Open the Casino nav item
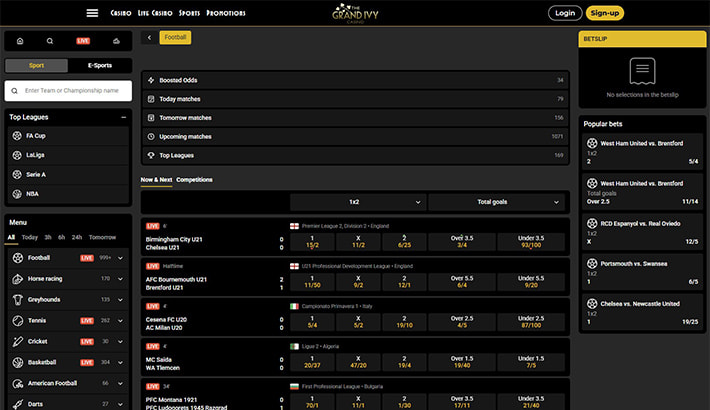Viewport: 710px width, 410px height. tap(121, 13)
